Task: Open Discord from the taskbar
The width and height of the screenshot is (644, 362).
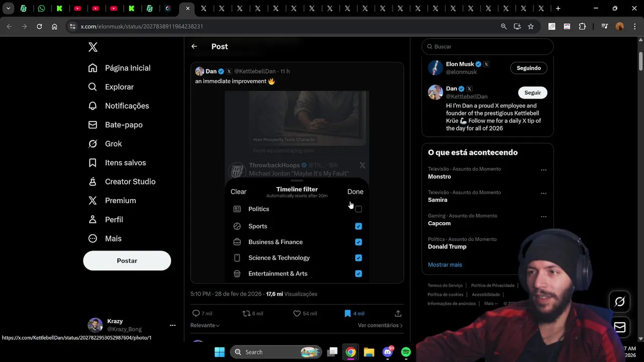Action: point(387,352)
